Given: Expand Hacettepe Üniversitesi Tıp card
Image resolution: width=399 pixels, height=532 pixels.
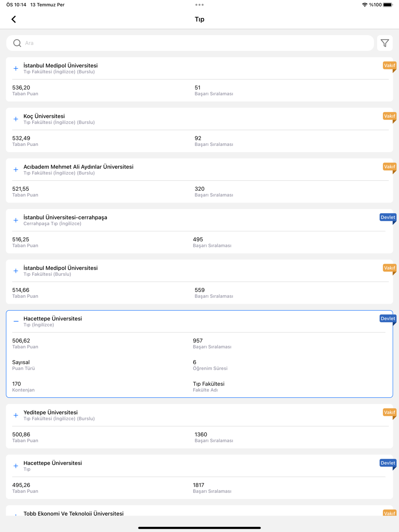Looking at the screenshot, I should 16,466.
